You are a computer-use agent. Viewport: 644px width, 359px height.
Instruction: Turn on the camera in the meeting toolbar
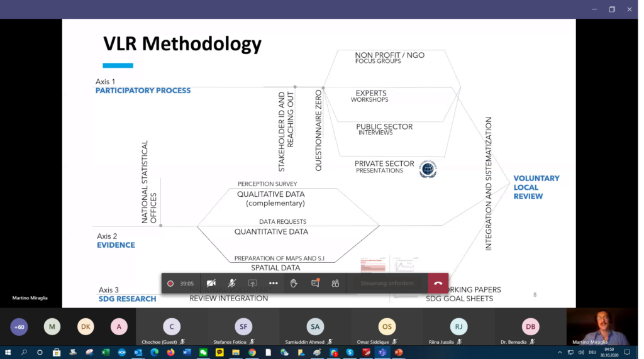coord(211,284)
